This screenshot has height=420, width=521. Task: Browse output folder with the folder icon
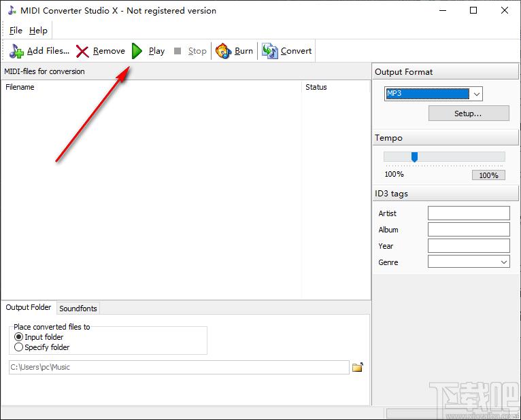(358, 367)
